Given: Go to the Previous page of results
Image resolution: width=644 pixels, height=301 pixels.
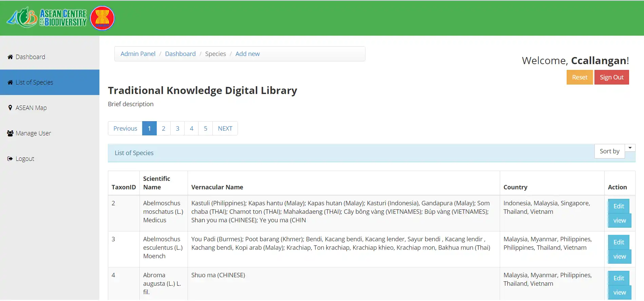Looking at the screenshot, I should coord(125,128).
